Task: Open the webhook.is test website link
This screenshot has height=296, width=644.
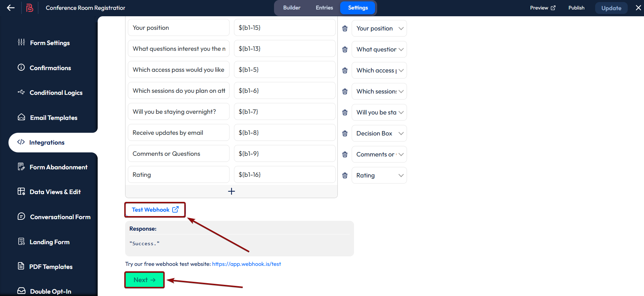Action: [247, 264]
